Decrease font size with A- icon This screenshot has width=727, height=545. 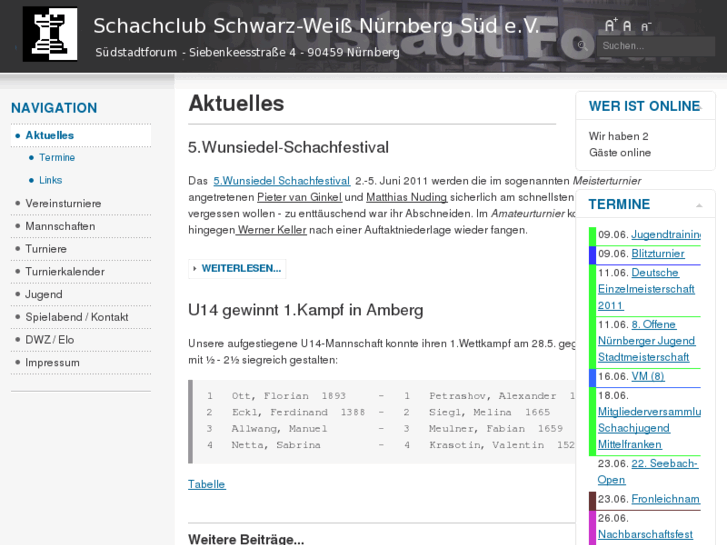point(646,27)
